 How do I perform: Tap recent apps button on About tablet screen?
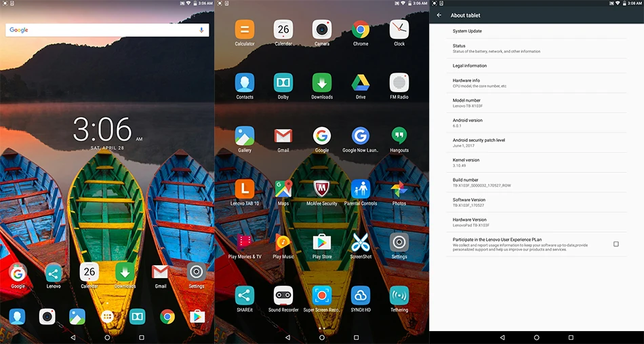click(x=571, y=337)
